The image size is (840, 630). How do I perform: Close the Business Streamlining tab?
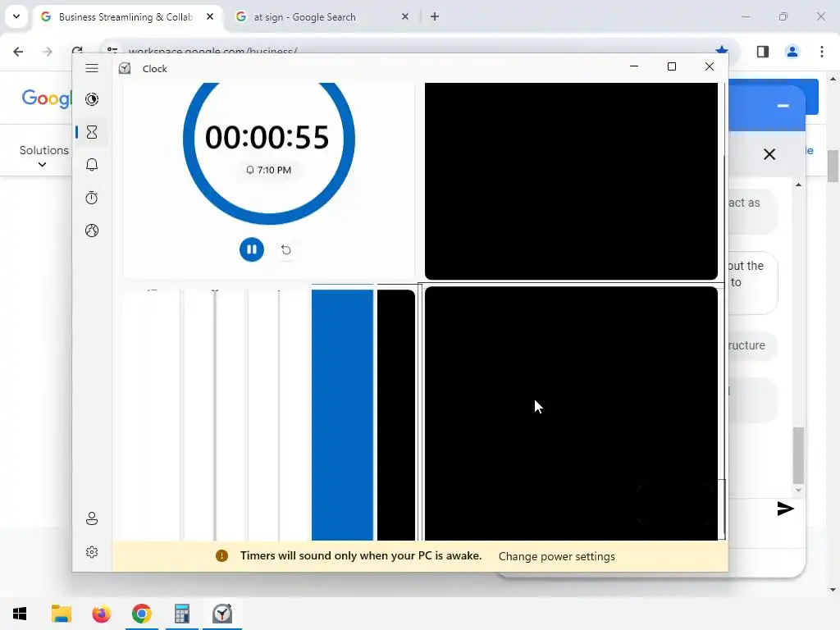210,16
